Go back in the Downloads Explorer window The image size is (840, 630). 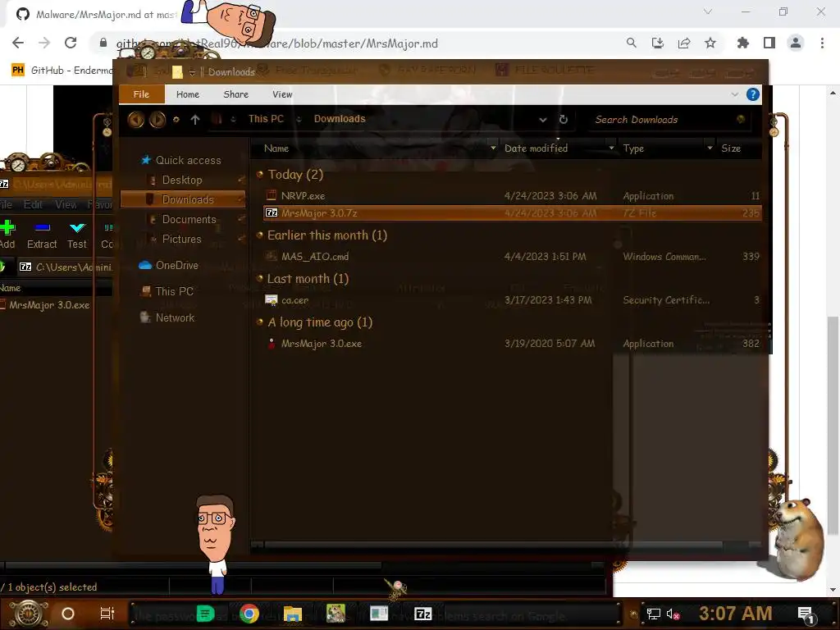tap(135, 119)
